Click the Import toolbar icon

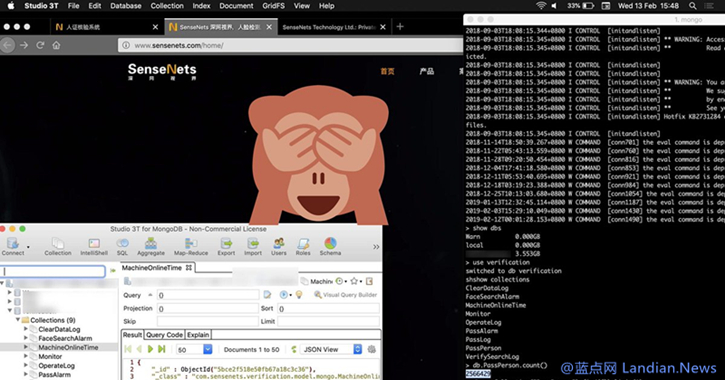click(x=253, y=246)
